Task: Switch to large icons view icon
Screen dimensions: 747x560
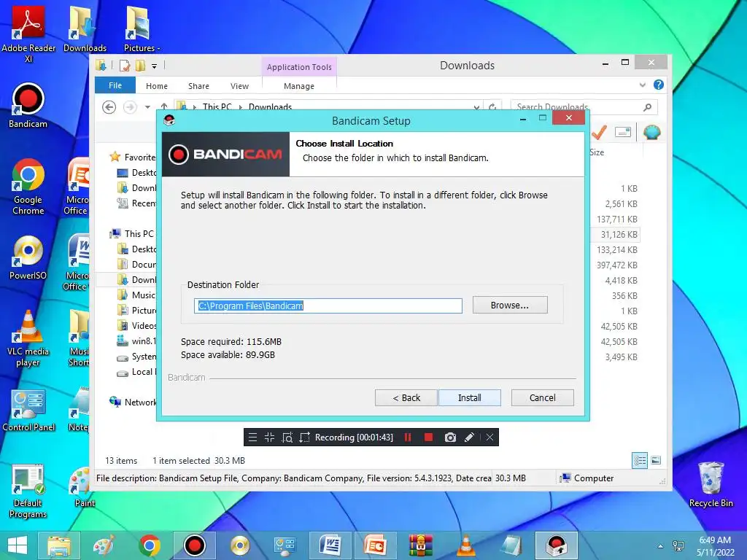Action: (x=656, y=460)
